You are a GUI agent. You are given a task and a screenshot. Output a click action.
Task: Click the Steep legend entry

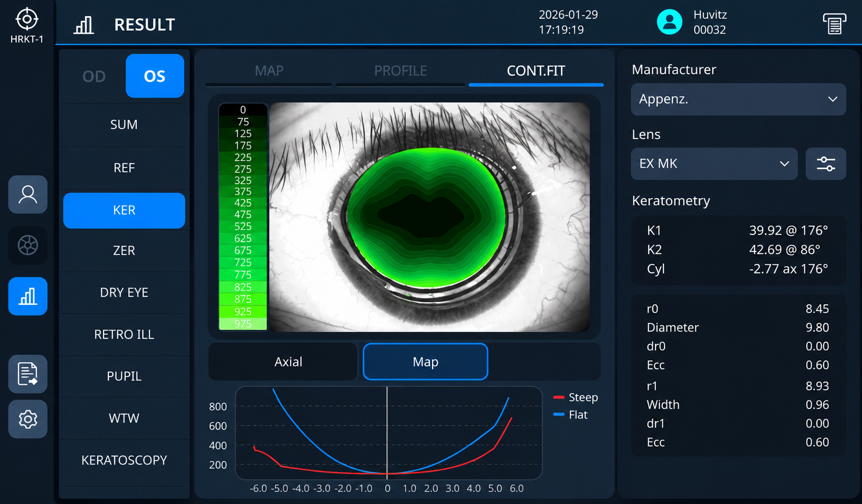576,397
